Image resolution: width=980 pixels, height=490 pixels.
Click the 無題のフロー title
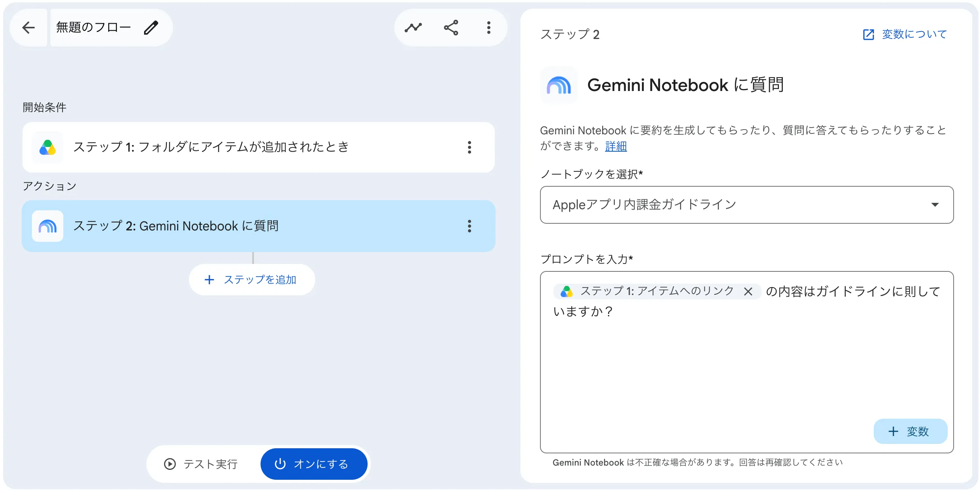[x=93, y=28]
